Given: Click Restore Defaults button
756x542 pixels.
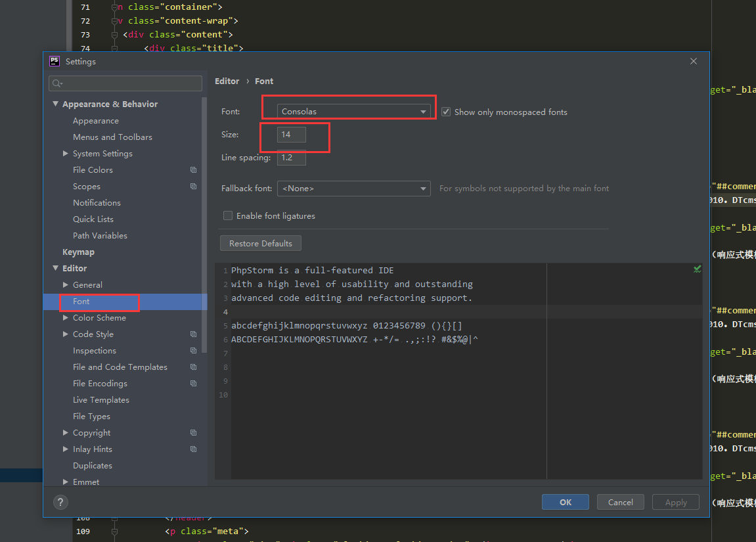Looking at the screenshot, I should (260, 244).
